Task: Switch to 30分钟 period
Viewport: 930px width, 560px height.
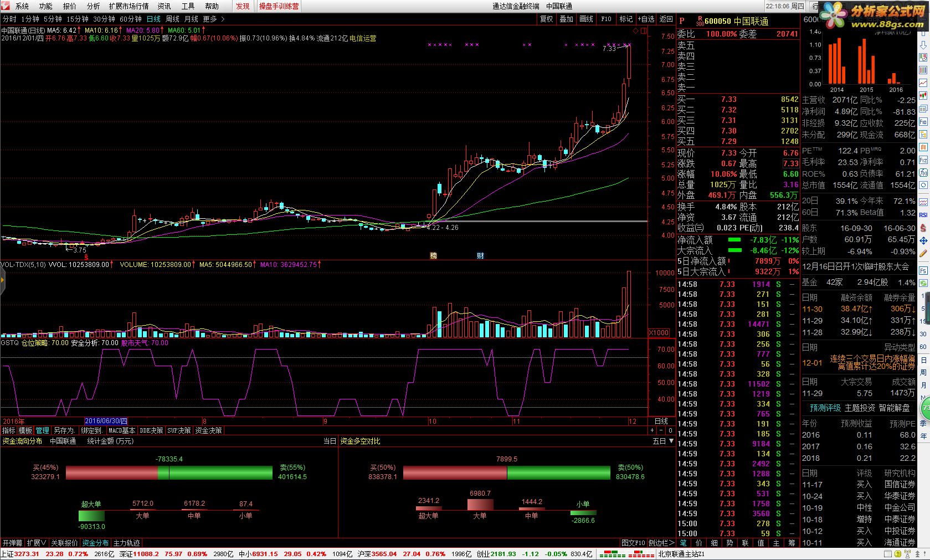Action: click(x=104, y=19)
